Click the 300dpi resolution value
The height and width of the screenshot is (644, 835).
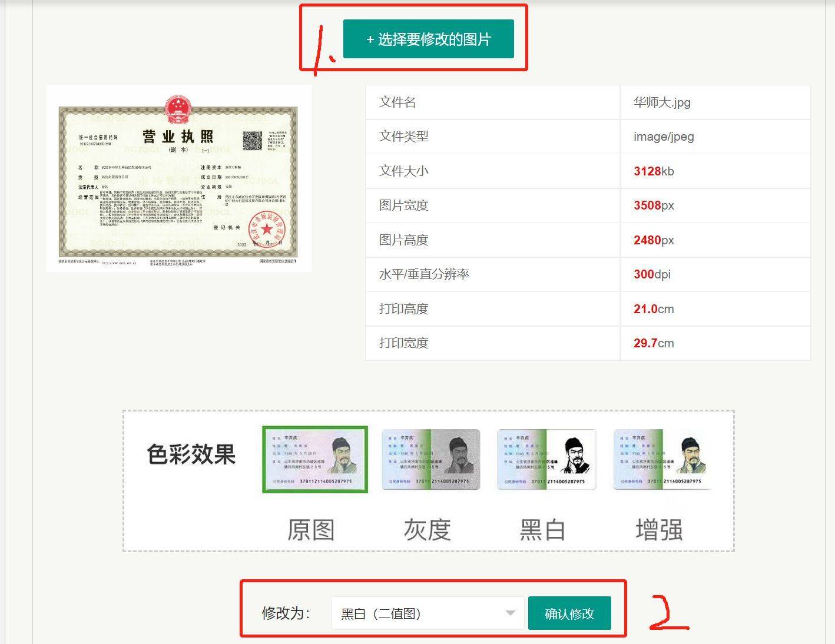pos(652,274)
